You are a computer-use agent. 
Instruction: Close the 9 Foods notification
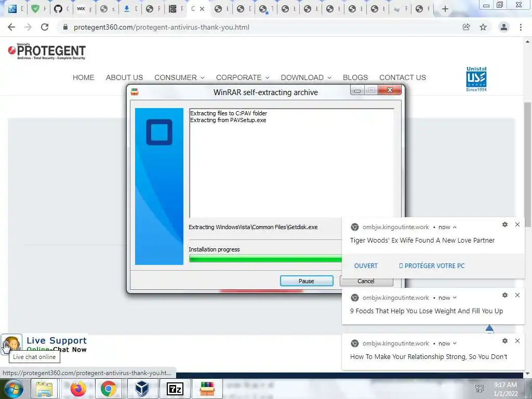517,295
